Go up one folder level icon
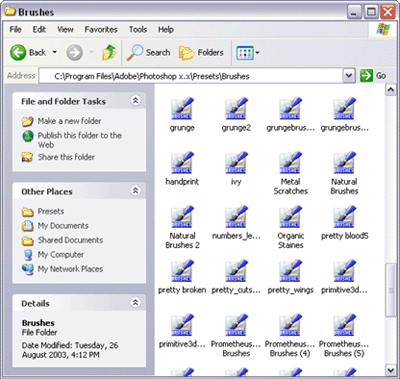The height and width of the screenshot is (379, 400). pyautogui.click(x=109, y=53)
